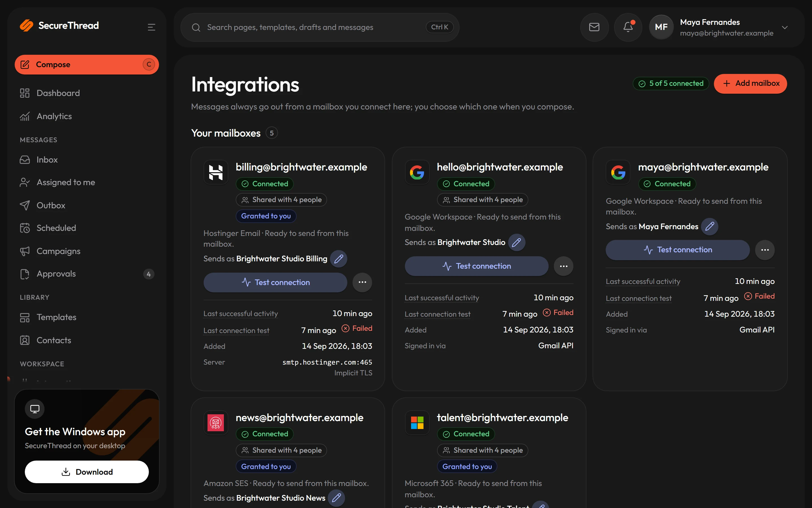Screen dimensions: 812x508
Task: Open Assigned to me
Action: 87,182
